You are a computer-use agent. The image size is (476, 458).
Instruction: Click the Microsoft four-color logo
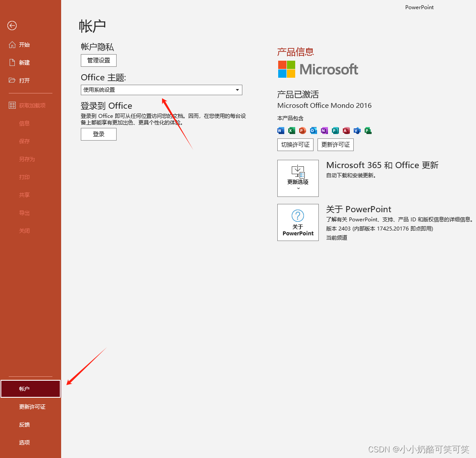coord(286,69)
